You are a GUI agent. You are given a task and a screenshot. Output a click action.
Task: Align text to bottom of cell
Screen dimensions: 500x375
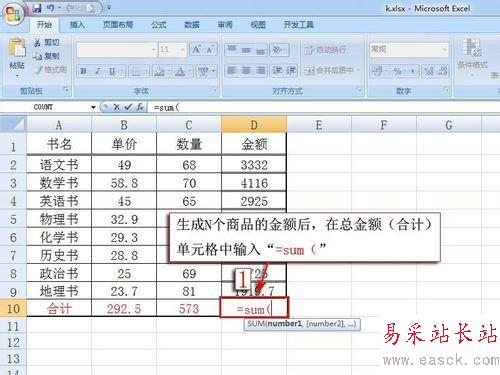260,50
